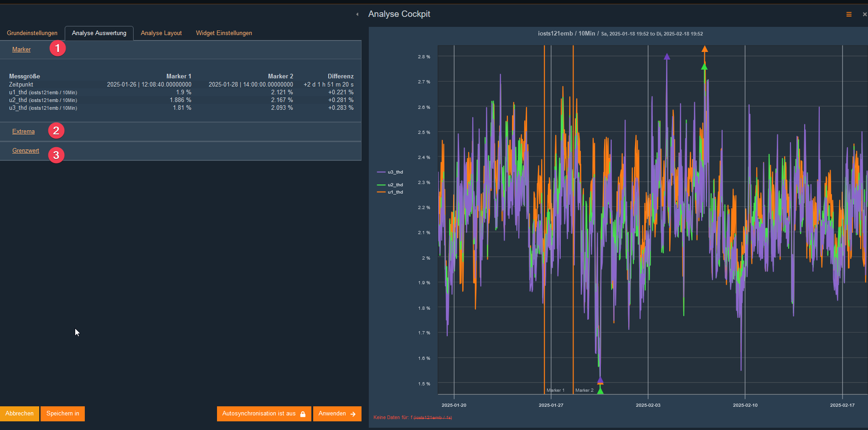This screenshot has width=868, height=430.
Task: Open the orange hamburger menu
Action: point(848,15)
